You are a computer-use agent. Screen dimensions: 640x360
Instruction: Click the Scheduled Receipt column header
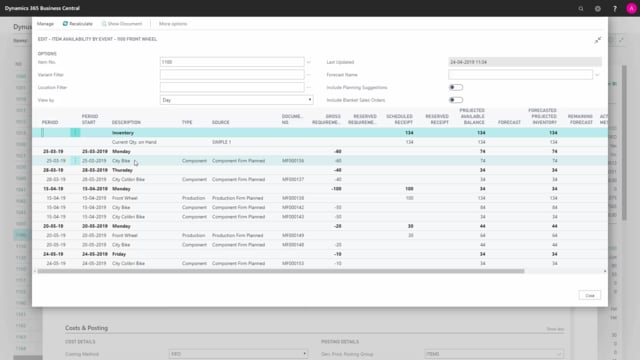pyautogui.click(x=399, y=119)
